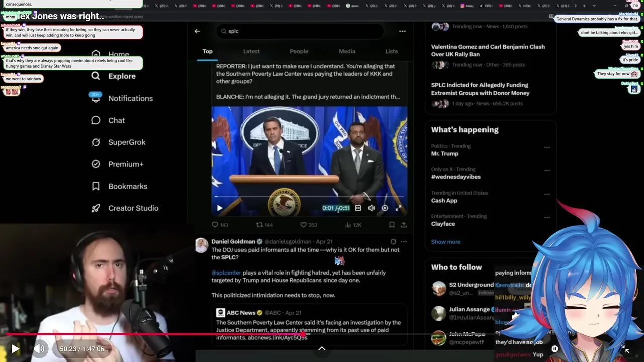
Task: Click the round pause icon near chat overlay
Action: (x=555, y=349)
